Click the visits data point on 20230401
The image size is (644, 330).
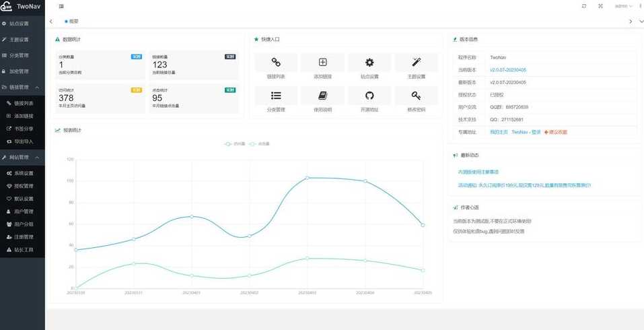[191, 217]
